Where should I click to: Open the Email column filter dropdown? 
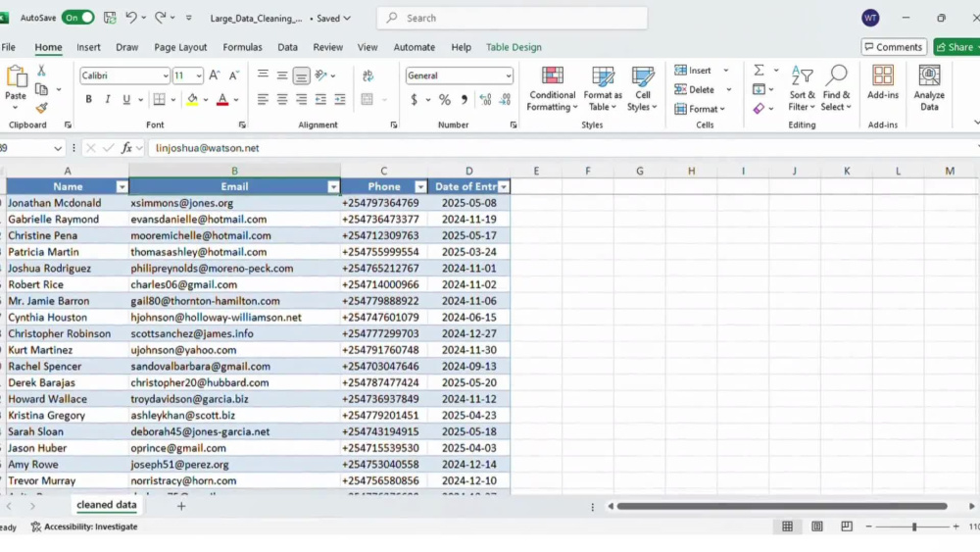point(333,187)
